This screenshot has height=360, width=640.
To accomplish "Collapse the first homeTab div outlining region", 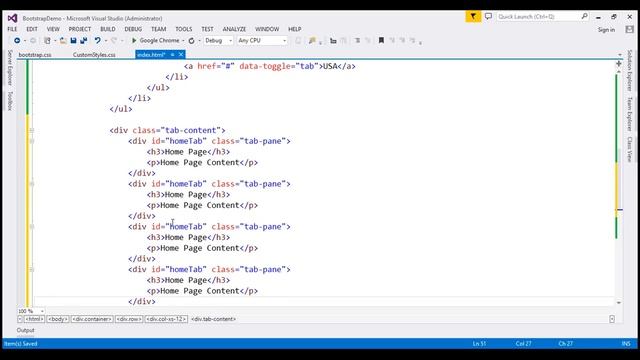I will pos(31,141).
